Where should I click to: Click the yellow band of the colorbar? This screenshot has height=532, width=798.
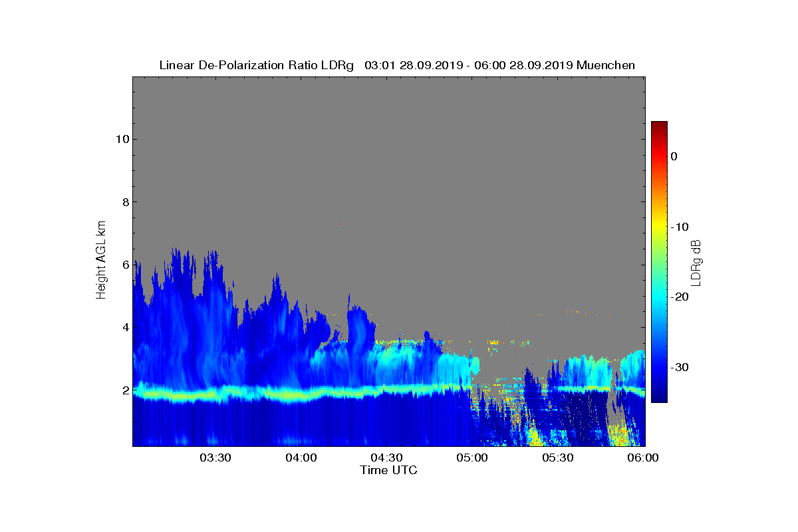coord(659,227)
